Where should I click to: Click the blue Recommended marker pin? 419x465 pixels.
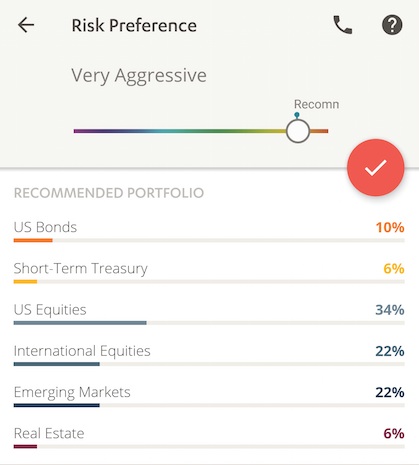pos(297,115)
